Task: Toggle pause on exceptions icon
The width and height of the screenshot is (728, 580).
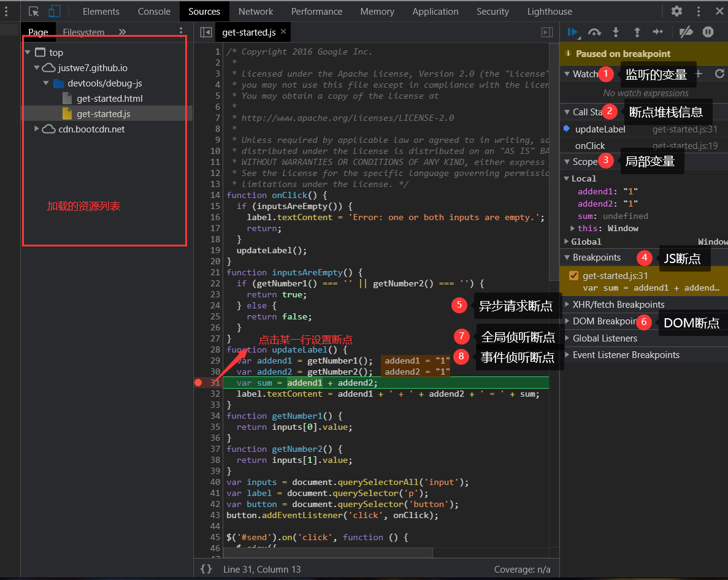Action: pyautogui.click(x=708, y=32)
